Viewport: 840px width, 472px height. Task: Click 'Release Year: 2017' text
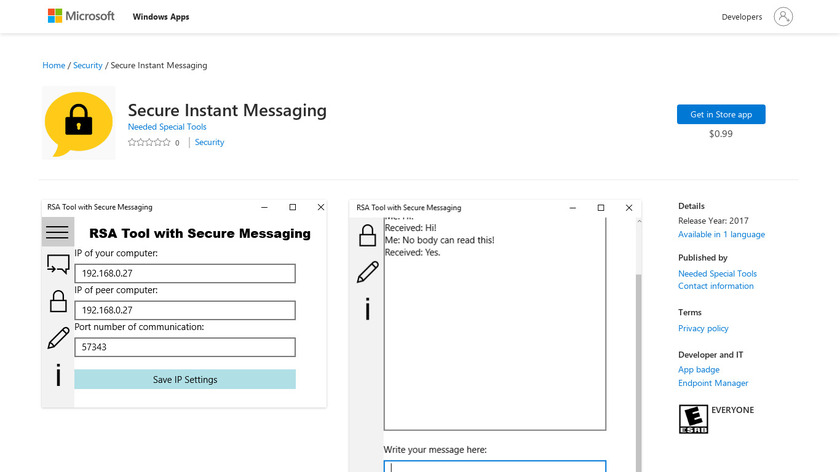point(713,220)
